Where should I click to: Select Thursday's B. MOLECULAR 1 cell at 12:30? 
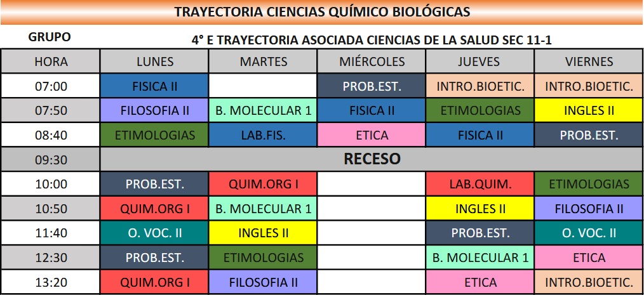tap(480, 258)
